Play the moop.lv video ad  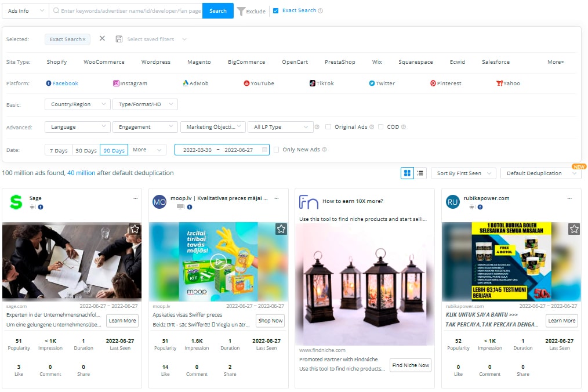pos(218,262)
